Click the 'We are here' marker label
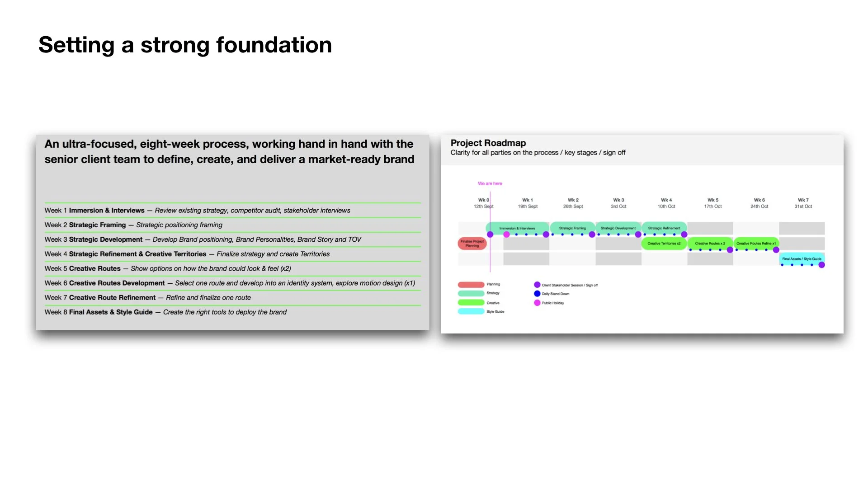Image resolution: width=868 pixels, height=488 pixels. [x=490, y=183]
